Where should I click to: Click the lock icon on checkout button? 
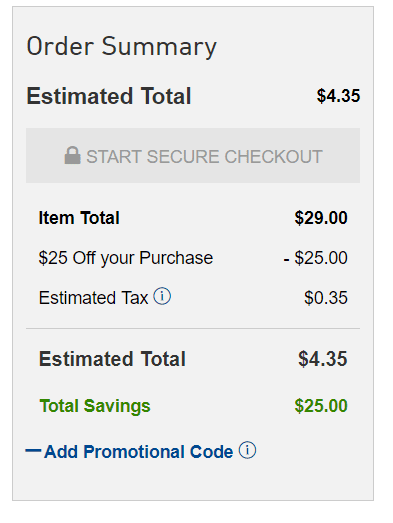point(72,155)
